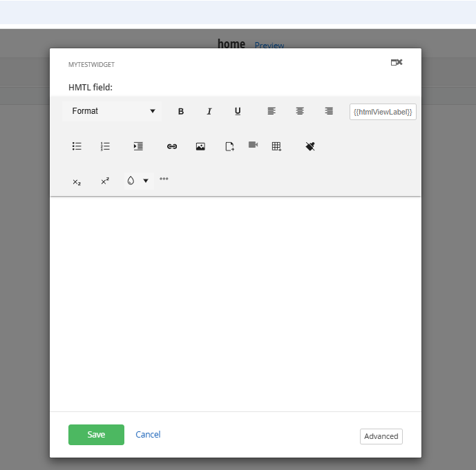
Task: Center align the text
Action: 300,111
